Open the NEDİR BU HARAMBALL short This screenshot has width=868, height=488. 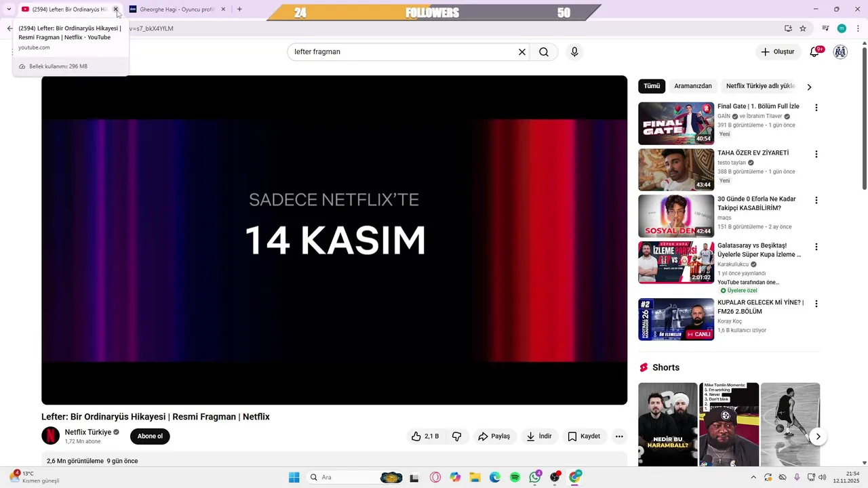(667, 424)
